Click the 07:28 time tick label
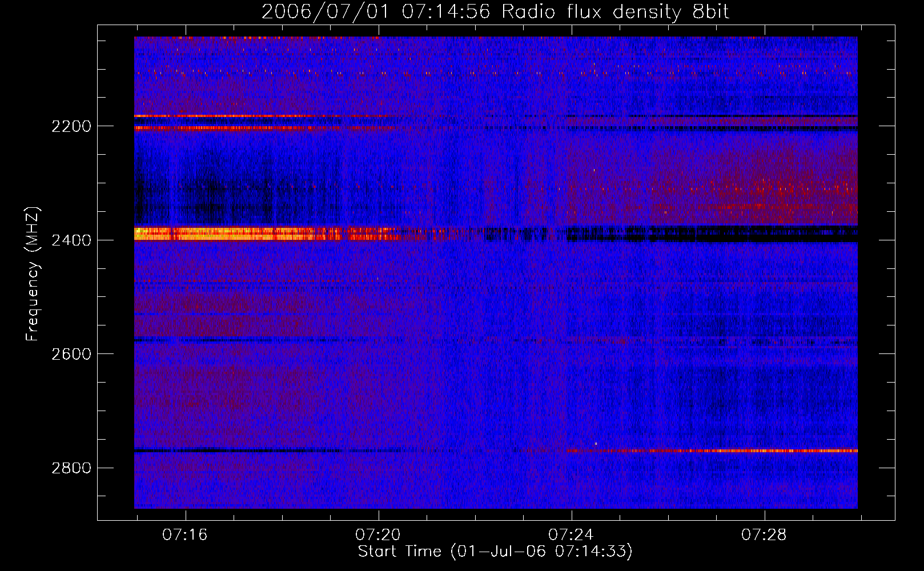Image resolution: width=924 pixels, height=571 pixels. tap(764, 535)
